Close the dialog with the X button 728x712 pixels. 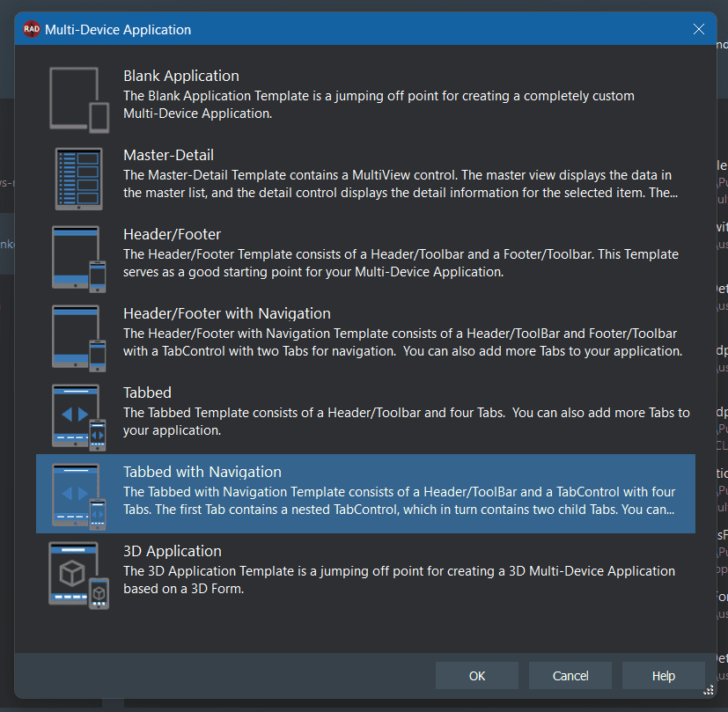coord(698,29)
